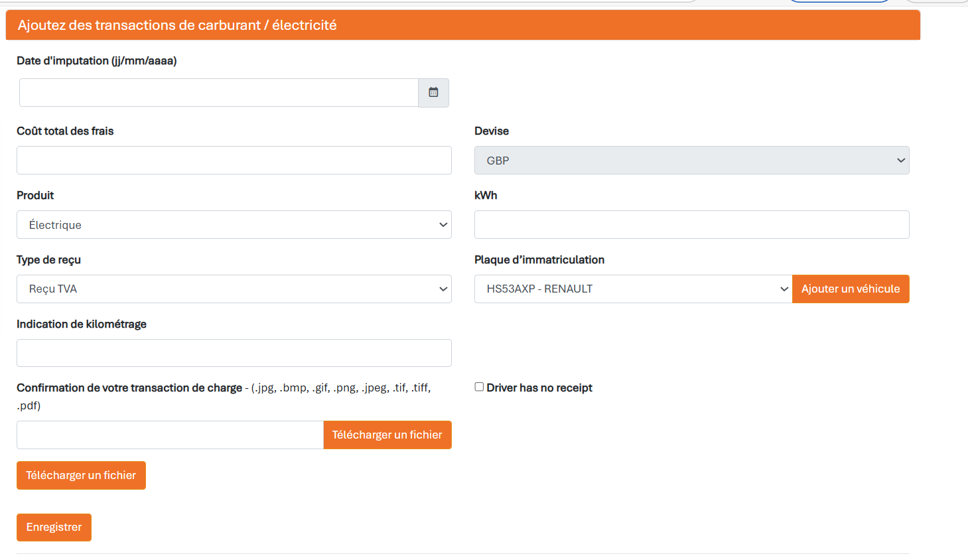This screenshot has height=560, width=968.
Task: Tick the Driver has no receipt checkbox
Action: (479, 387)
